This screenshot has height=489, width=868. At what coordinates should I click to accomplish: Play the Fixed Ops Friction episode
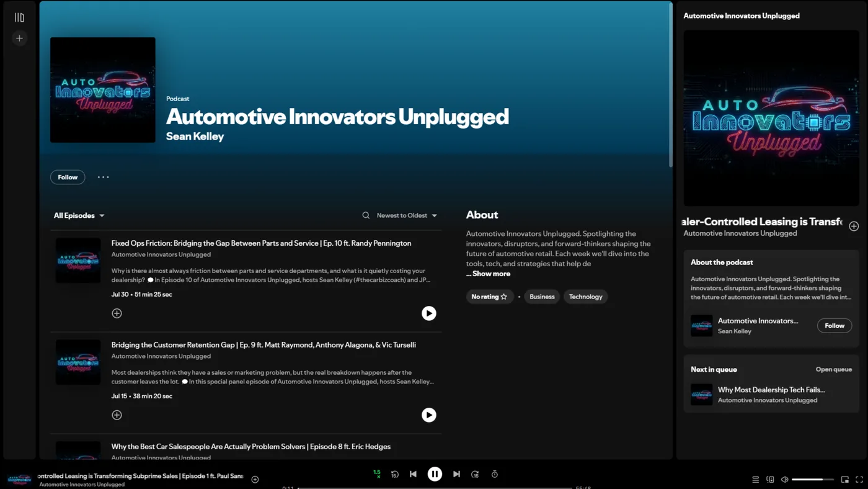tap(428, 313)
